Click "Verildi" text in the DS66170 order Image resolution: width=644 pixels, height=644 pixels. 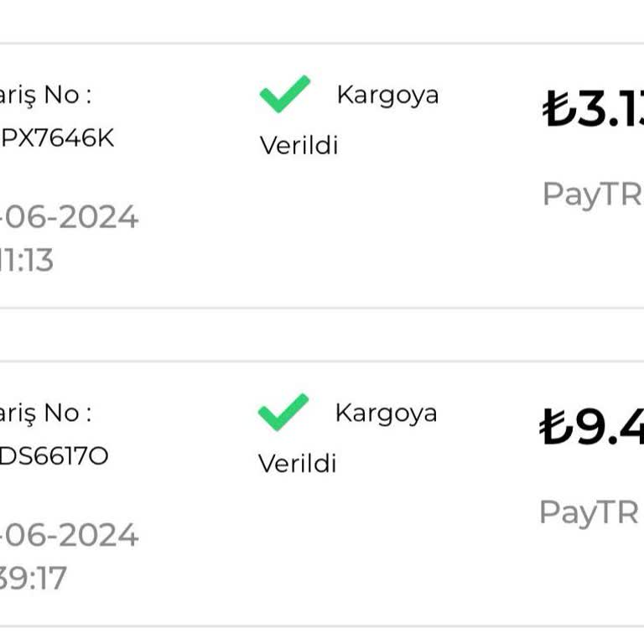(x=297, y=463)
